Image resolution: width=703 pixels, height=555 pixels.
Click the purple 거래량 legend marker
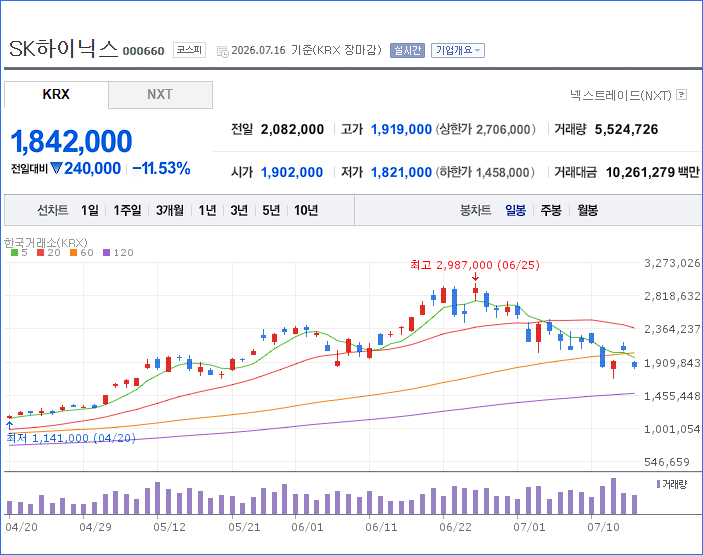[659, 484]
